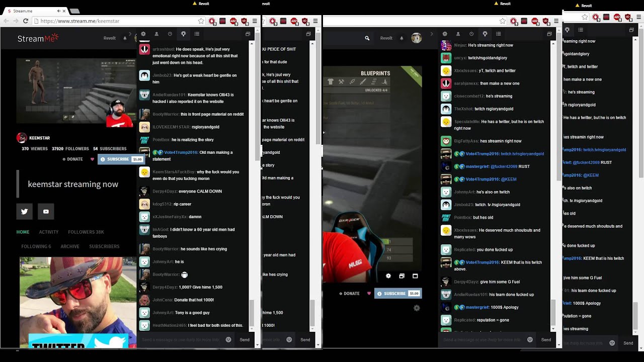Switch to the ACTIVITY tab
644x362 pixels.
coord(49,232)
